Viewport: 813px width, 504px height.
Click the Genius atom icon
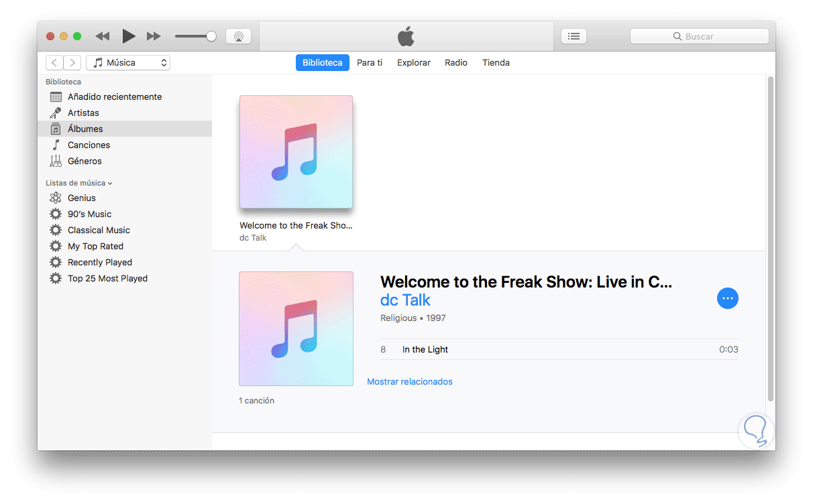56,198
